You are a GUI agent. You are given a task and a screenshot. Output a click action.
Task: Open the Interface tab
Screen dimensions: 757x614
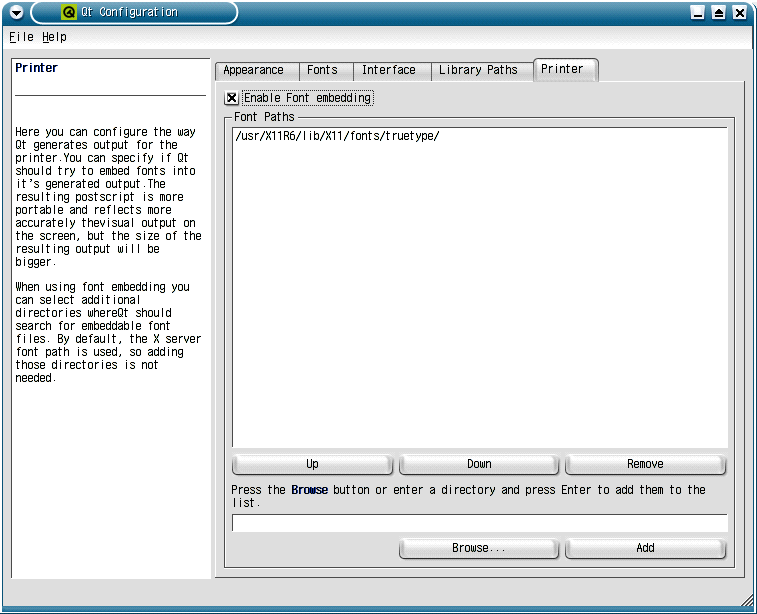pos(389,70)
